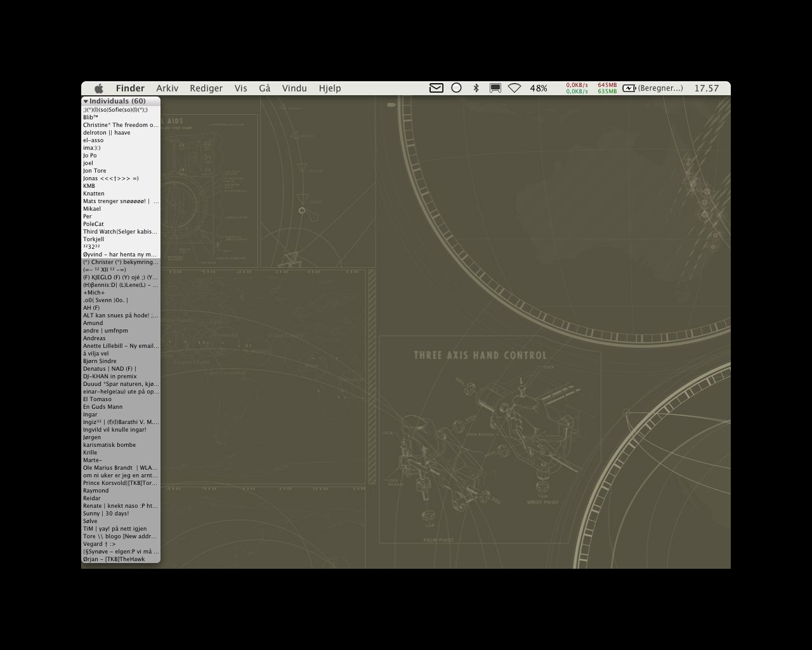This screenshot has height=650, width=812.
Task: Select the contact KMB
Action: coord(121,186)
